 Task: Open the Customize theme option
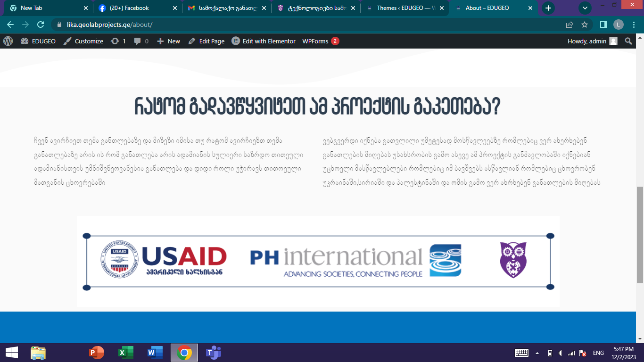pos(83,41)
